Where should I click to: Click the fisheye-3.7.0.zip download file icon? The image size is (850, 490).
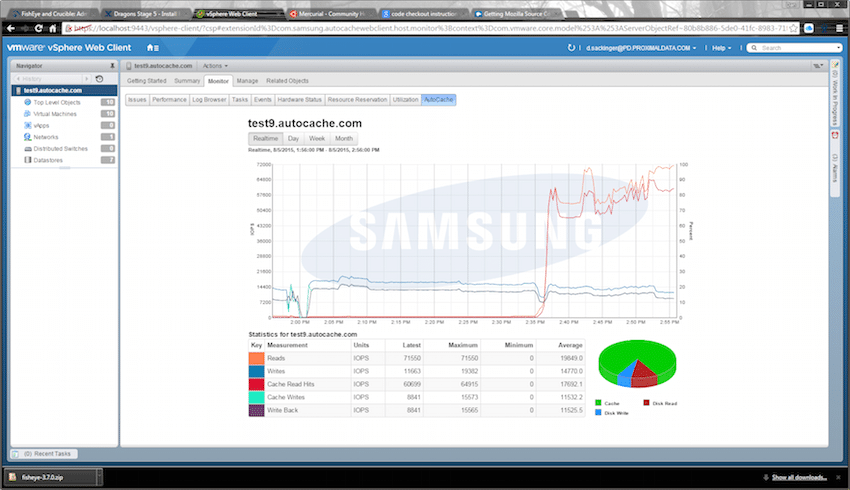pos(12,477)
